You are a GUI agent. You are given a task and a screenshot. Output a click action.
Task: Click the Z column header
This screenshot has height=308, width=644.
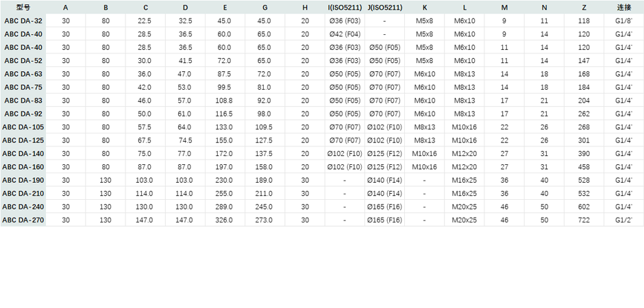584,8
